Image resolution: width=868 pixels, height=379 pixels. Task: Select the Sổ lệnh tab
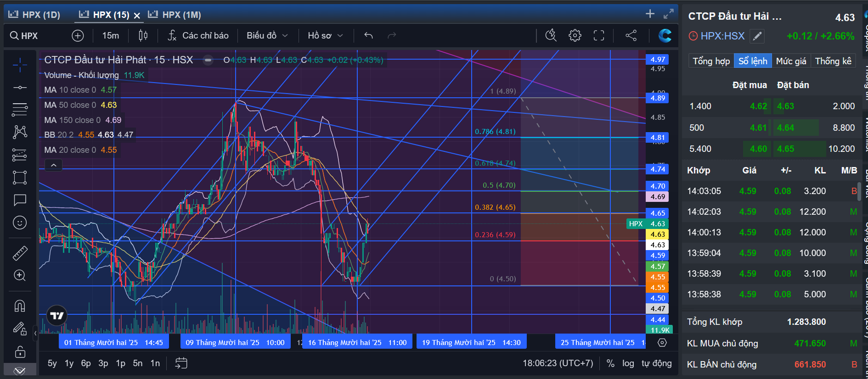pyautogui.click(x=753, y=61)
